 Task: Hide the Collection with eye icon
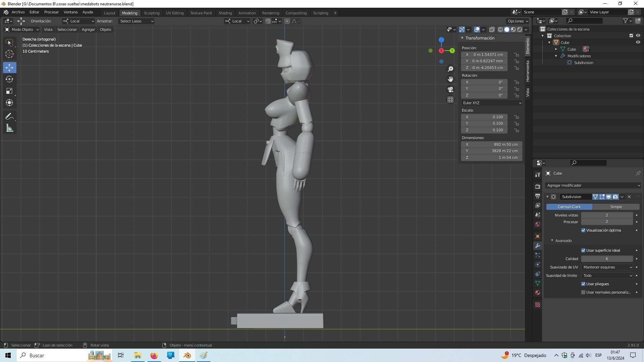[x=638, y=36]
